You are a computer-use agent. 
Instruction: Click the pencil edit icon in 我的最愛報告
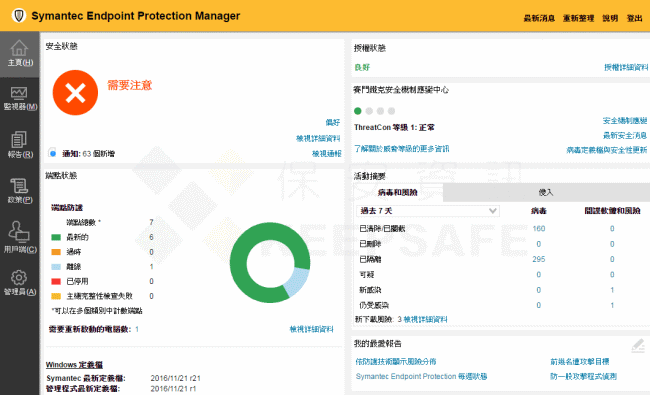638,345
